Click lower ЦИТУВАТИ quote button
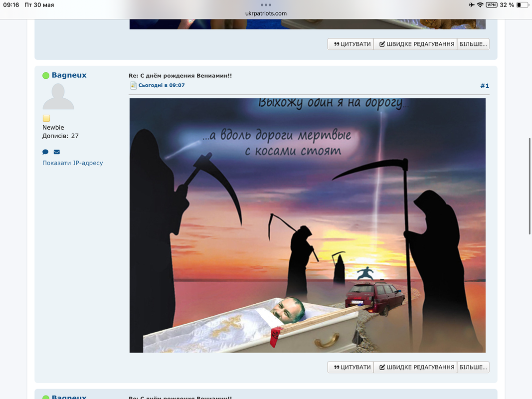Viewport: 532px width, 399px height. tap(351, 367)
